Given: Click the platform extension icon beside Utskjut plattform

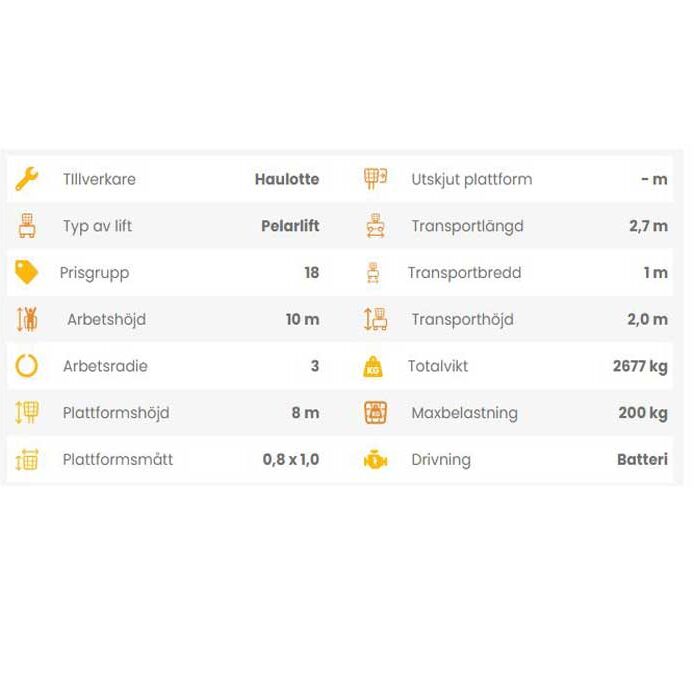Looking at the screenshot, I should click(375, 179).
